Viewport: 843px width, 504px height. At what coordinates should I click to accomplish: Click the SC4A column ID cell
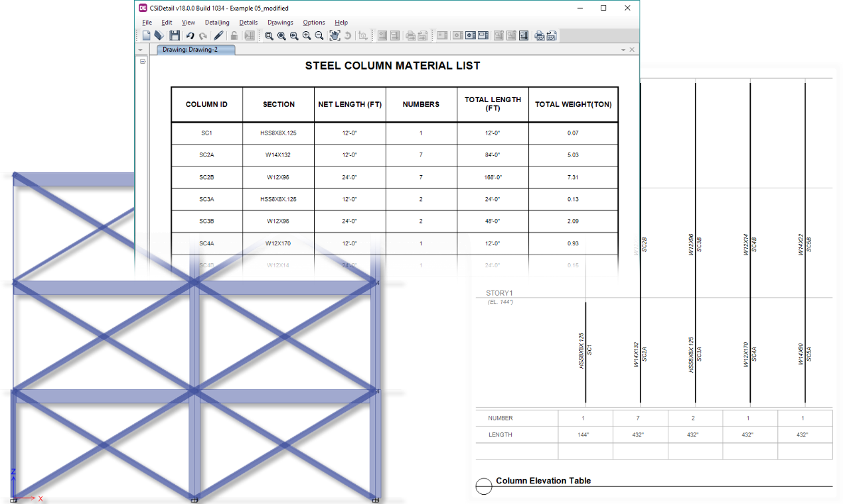[x=206, y=243]
